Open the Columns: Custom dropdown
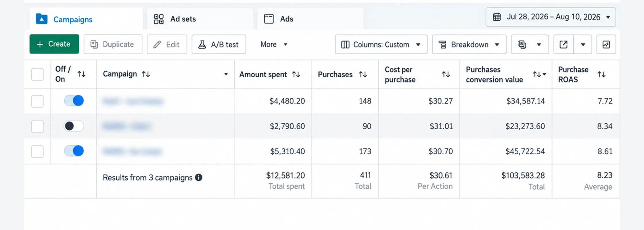The image size is (644, 230). tap(381, 44)
